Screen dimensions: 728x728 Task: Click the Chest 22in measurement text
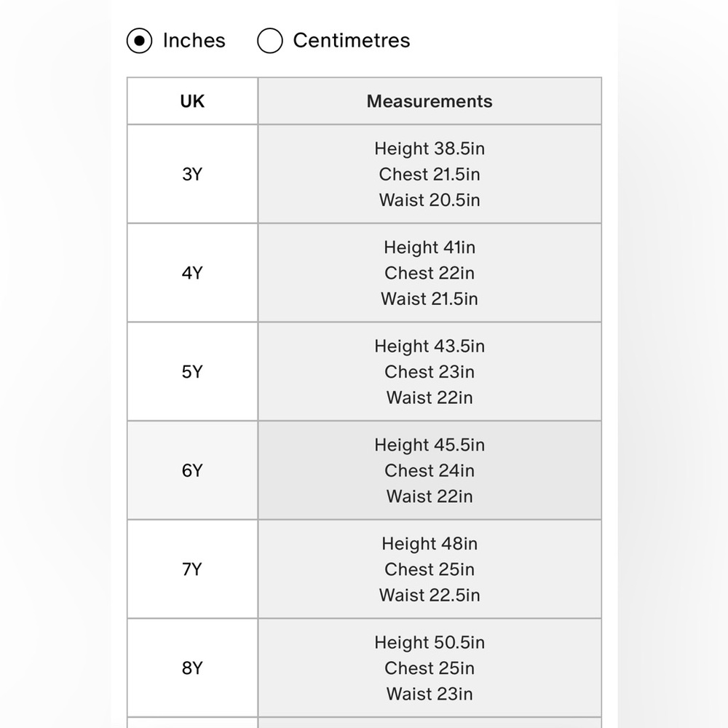pos(430,273)
